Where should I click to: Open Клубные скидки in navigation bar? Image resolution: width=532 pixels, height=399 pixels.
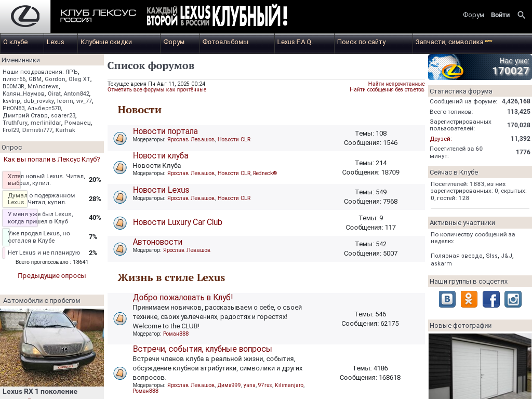click(106, 42)
